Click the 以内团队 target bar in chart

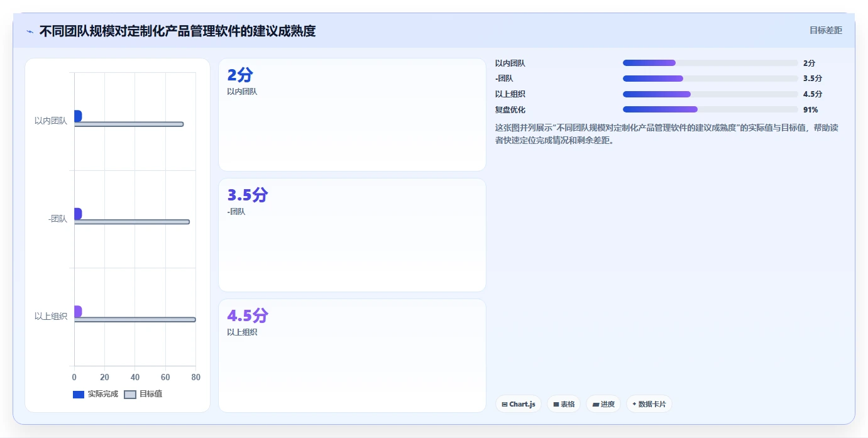pos(129,124)
